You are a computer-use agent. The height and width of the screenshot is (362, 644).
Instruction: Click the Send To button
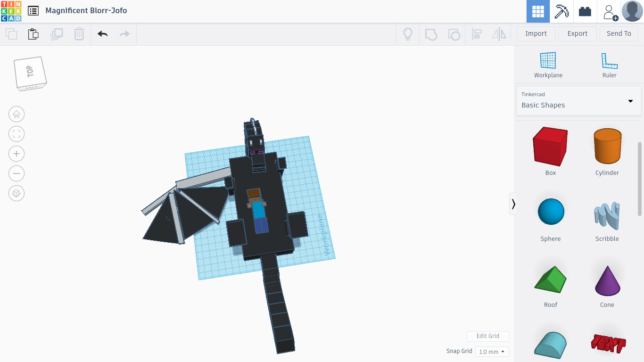[619, 33]
